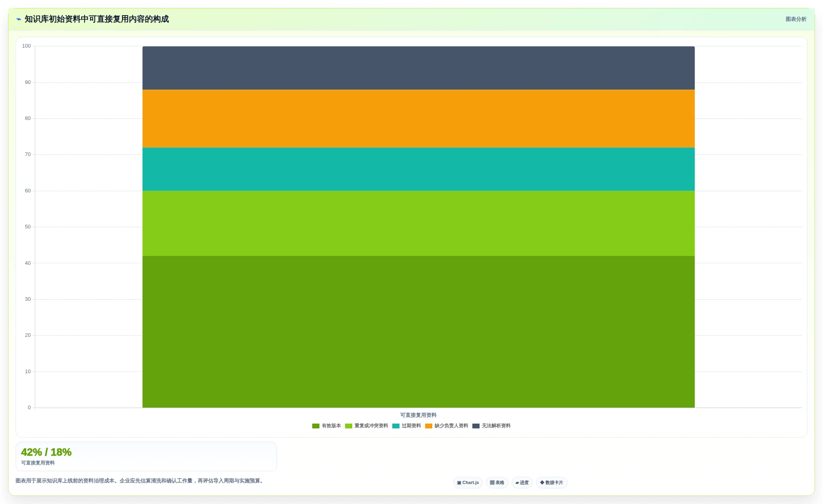The width and height of the screenshot is (823, 504).
Task: Click the 进度 tag chip
Action: point(522,483)
